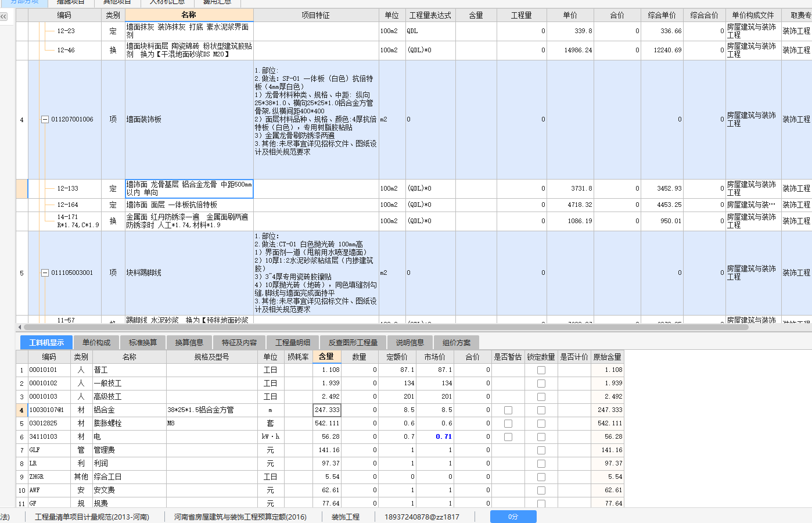The image size is (812, 523).
Task: Click the 含量 column header in lower table
Action: pyautogui.click(x=326, y=357)
